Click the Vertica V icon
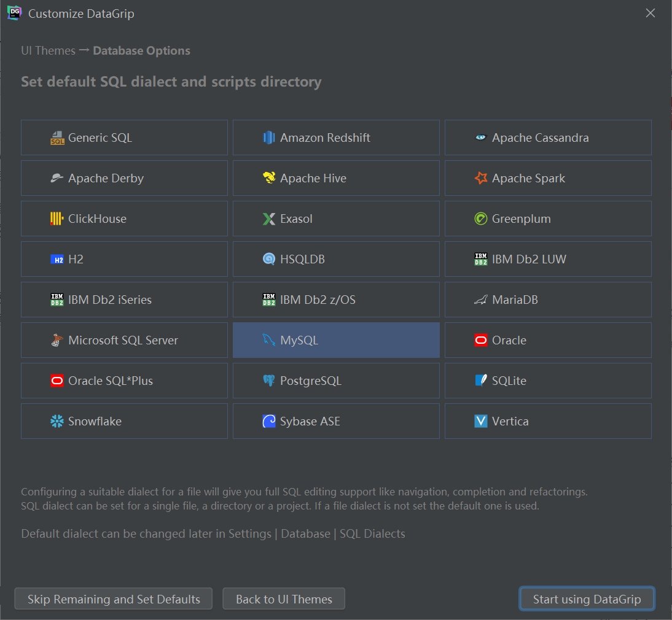This screenshot has height=620, width=672. (481, 421)
